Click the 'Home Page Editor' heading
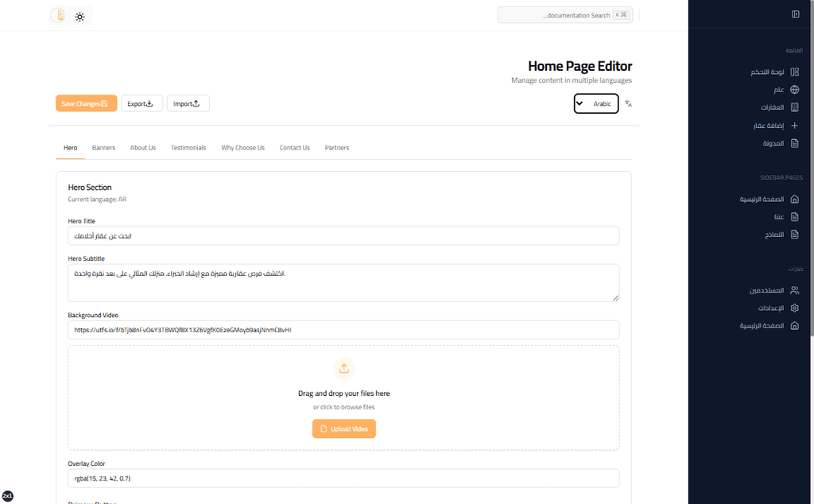Screen dimensions: 814x504 tap(579, 67)
